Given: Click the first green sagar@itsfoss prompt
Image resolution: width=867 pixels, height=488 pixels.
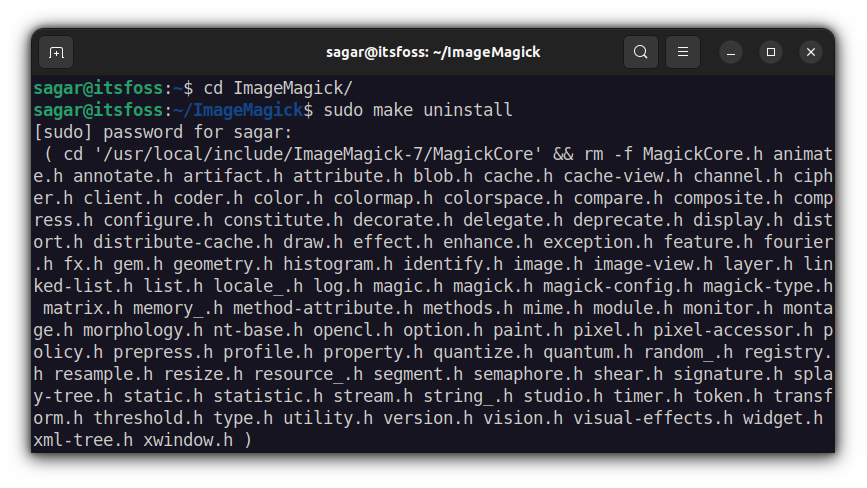Looking at the screenshot, I should [x=98, y=88].
